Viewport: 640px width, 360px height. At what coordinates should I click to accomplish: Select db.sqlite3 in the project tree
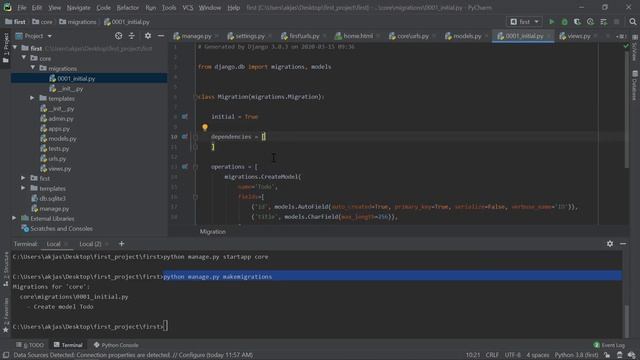click(x=52, y=198)
